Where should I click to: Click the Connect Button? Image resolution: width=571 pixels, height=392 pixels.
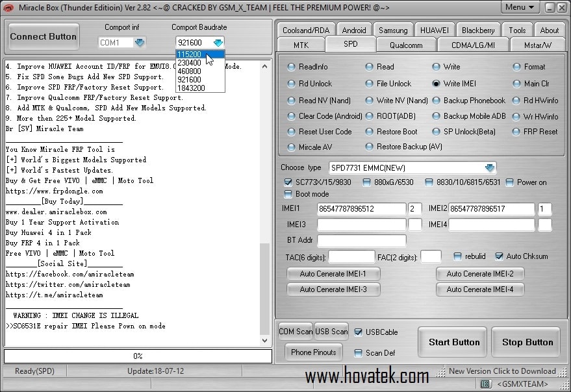[x=44, y=37]
